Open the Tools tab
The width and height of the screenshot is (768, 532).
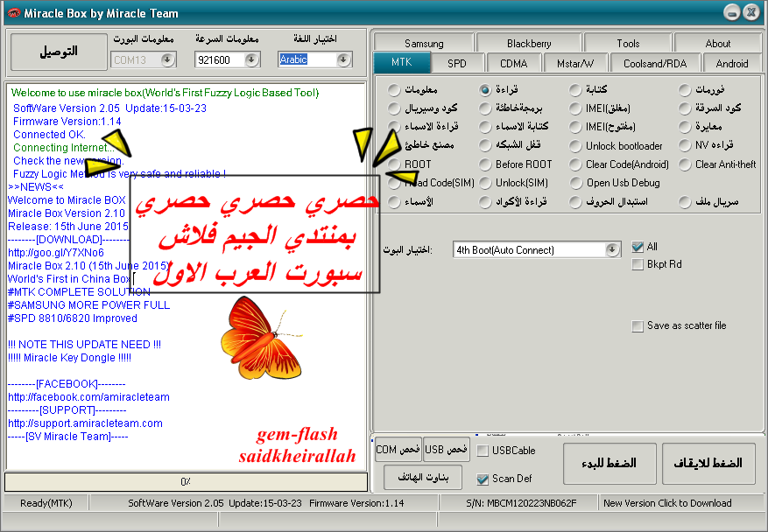[x=628, y=44]
